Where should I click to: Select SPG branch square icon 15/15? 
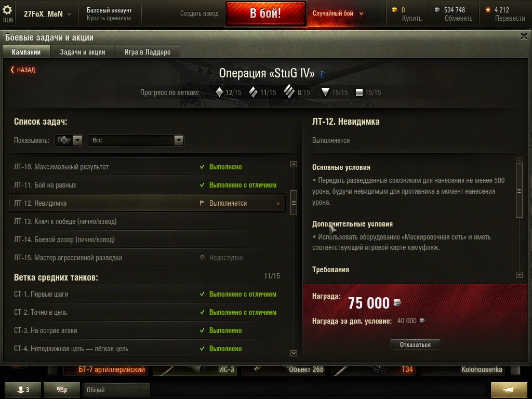pyautogui.click(x=359, y=92)
